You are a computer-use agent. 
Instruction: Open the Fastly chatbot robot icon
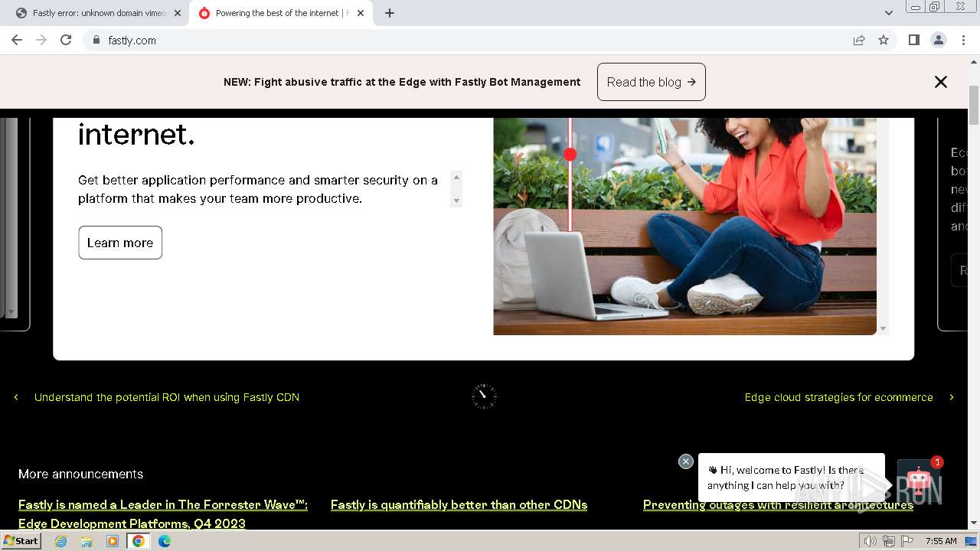919,480
